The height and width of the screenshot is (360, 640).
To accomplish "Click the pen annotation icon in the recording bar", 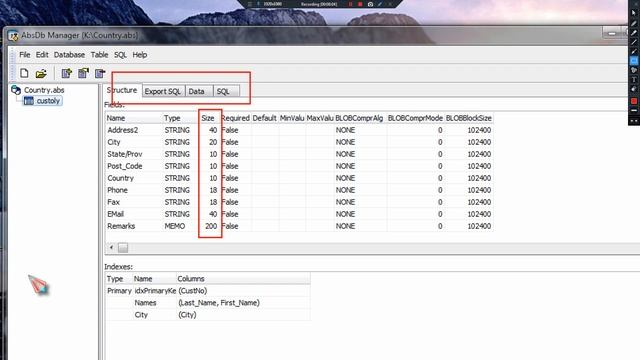I will pyautogui.click(x=380, y=4).
